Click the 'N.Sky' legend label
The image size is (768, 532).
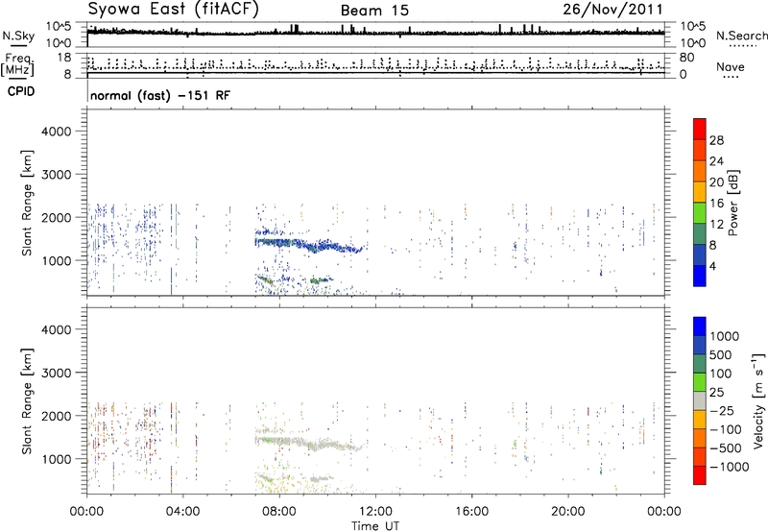pos(18,36)
